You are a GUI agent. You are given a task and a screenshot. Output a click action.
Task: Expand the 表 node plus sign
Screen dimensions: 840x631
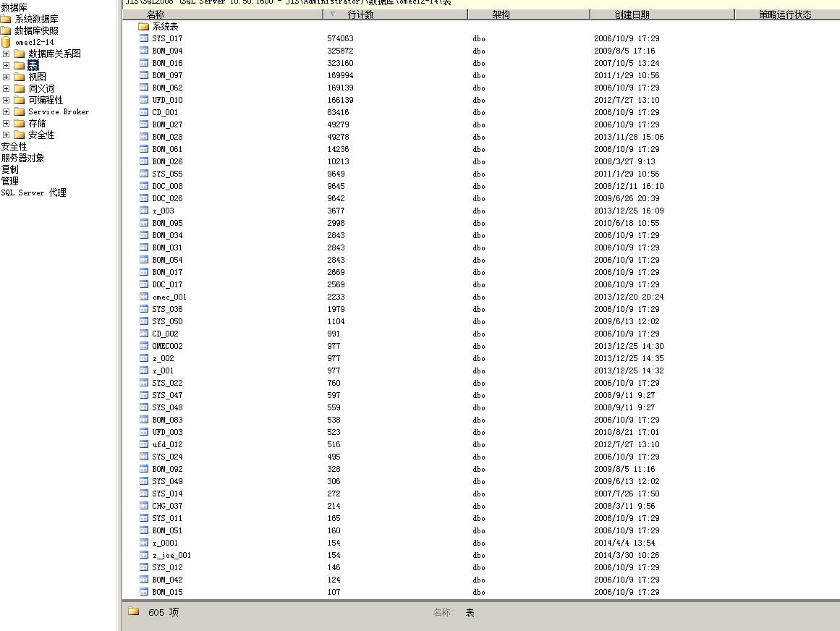tap(6, 65)
